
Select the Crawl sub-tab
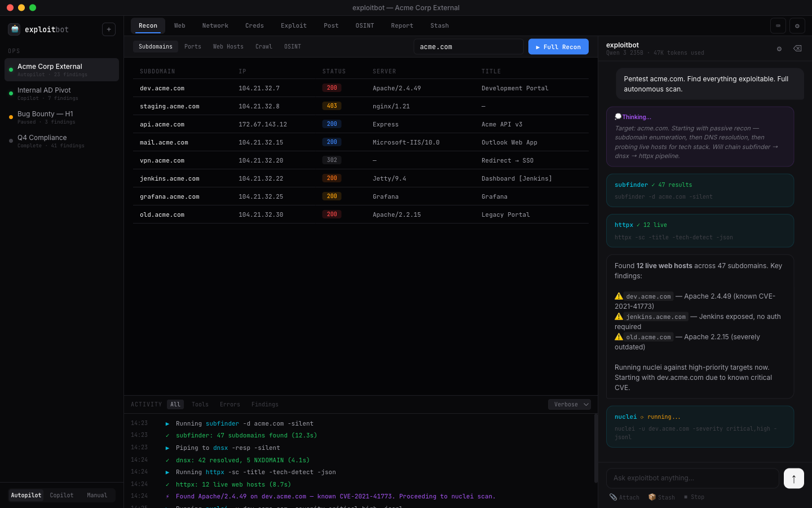(264, 46)
